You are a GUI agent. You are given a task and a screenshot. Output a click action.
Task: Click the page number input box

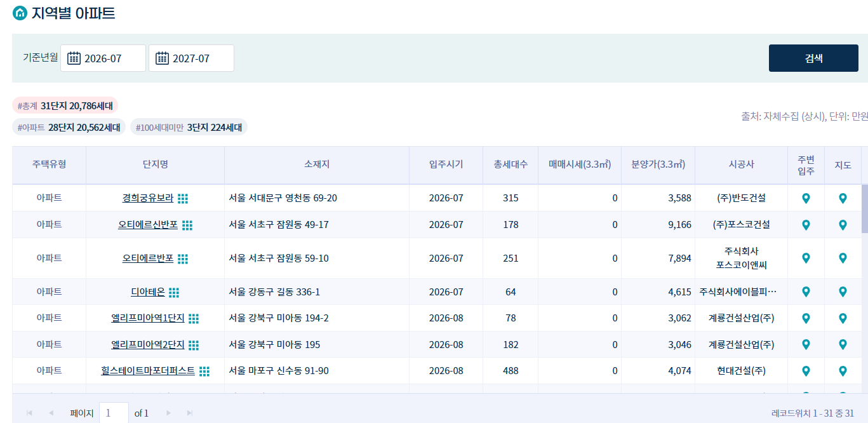pyautogui.click(x=114, y=413)
